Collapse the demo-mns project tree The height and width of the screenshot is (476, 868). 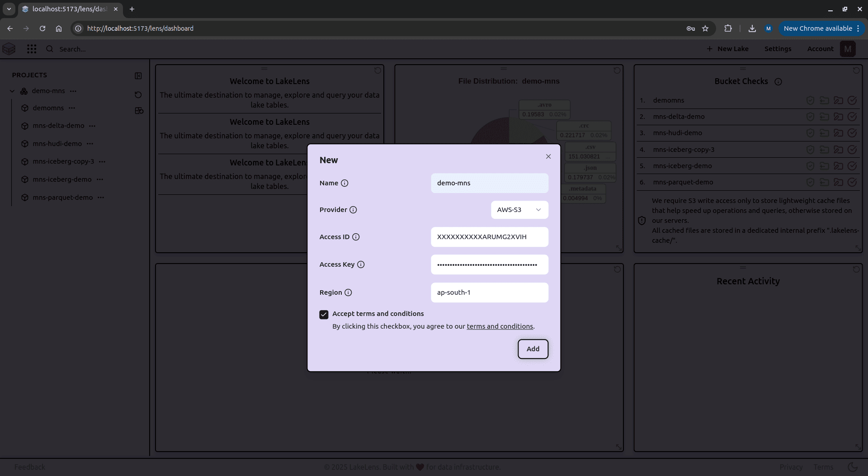(x=12, y=91)
